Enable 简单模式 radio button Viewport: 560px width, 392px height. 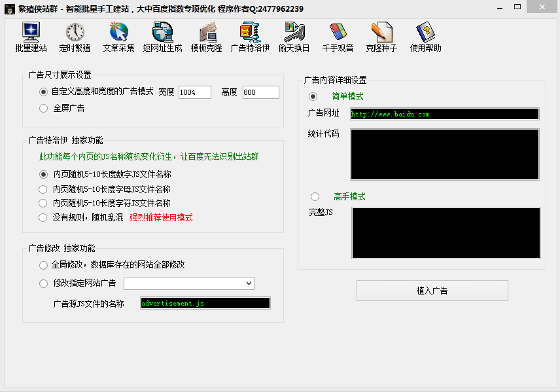click(313, 96)
